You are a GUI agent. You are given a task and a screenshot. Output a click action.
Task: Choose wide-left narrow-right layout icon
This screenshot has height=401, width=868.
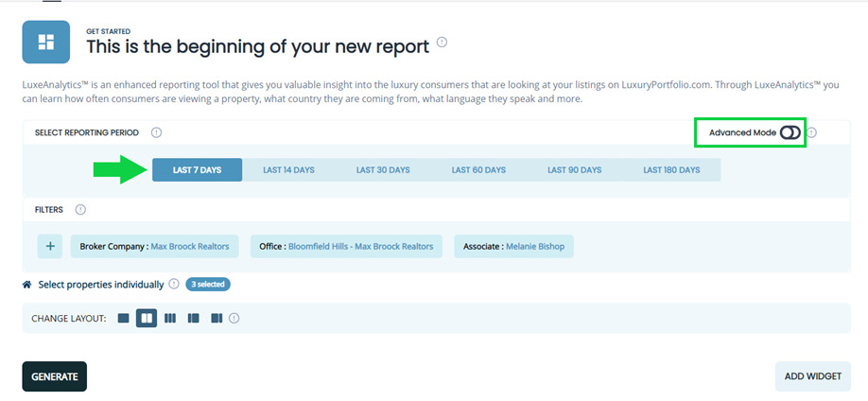[217, 318]
